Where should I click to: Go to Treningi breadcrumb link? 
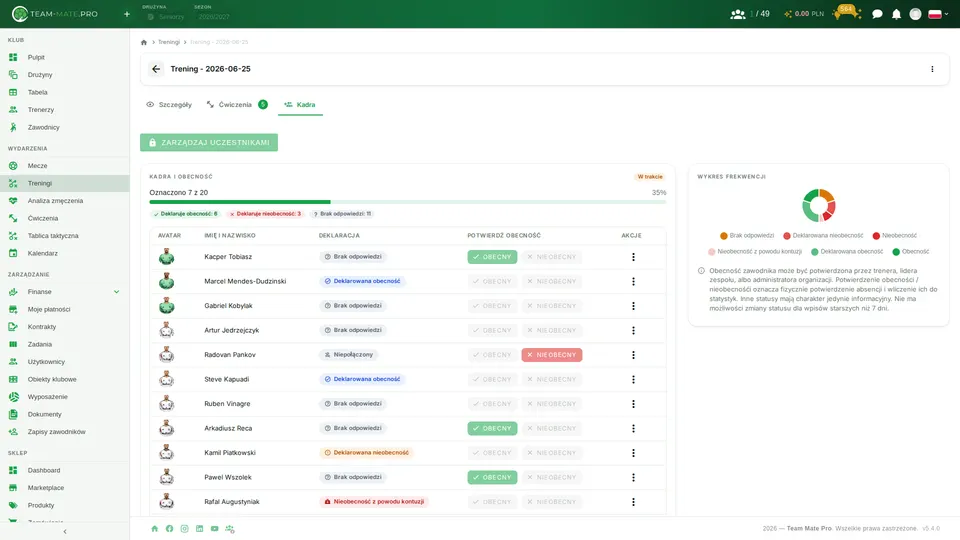[169, 42]
